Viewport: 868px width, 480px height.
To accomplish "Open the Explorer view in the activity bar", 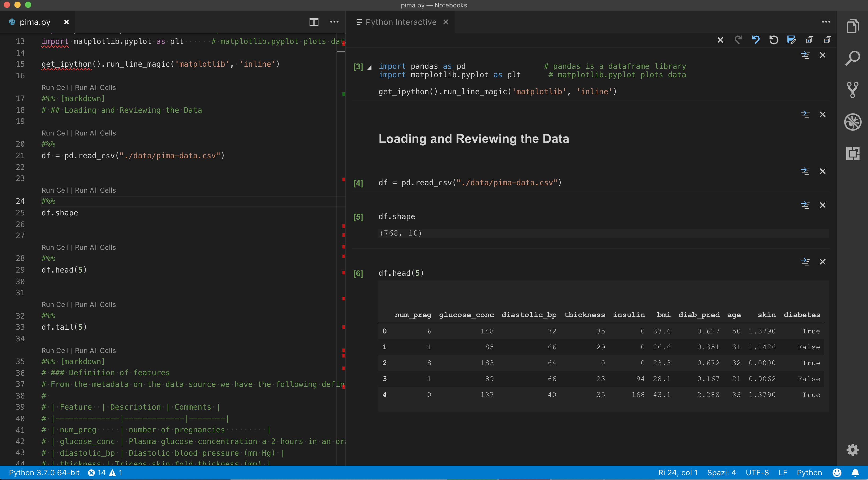I will 853,26.
